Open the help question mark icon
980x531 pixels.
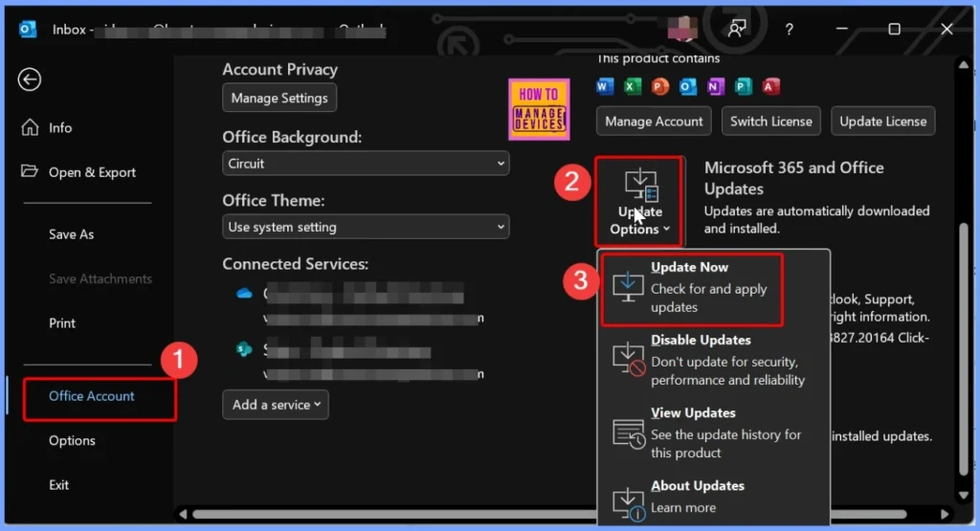[x=790, y=30]
